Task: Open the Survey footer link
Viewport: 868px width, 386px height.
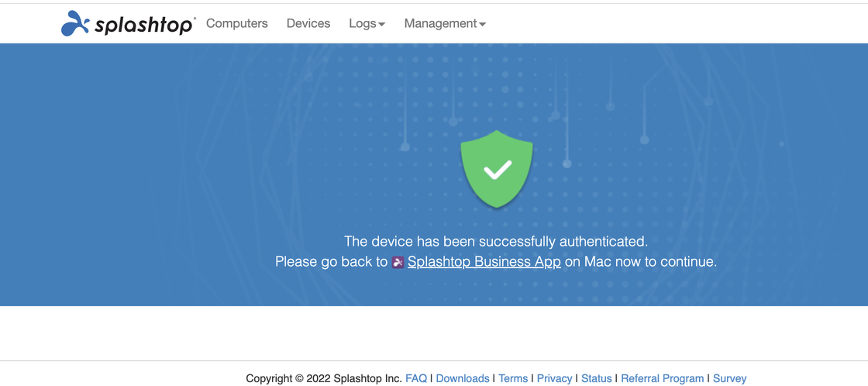Action: point(729,379)
